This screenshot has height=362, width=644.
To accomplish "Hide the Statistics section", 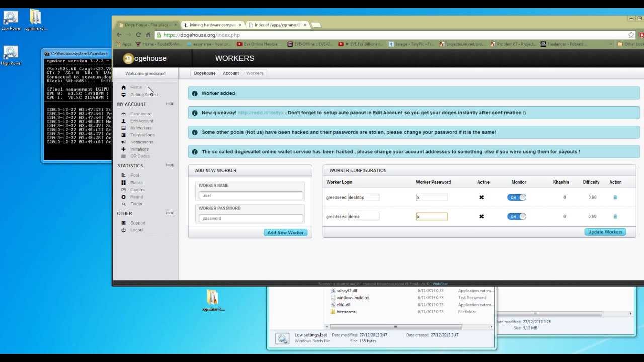I will [x=170, y=165].
